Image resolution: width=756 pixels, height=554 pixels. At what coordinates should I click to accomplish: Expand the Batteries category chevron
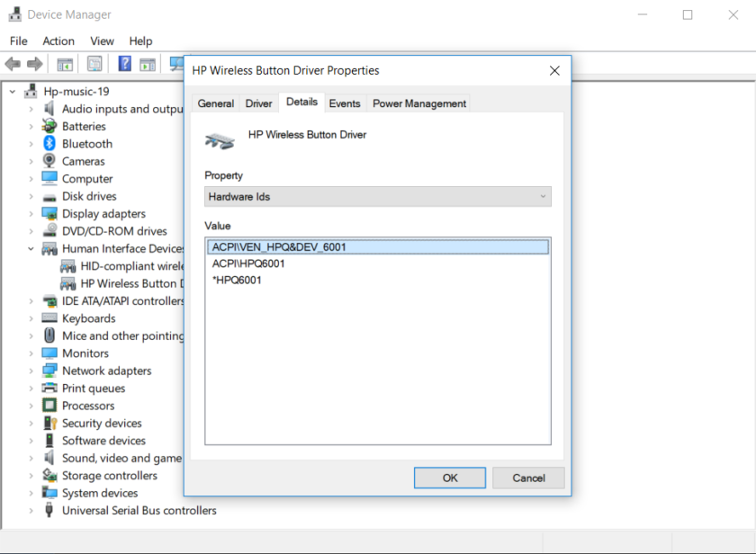tap(31, 127)
